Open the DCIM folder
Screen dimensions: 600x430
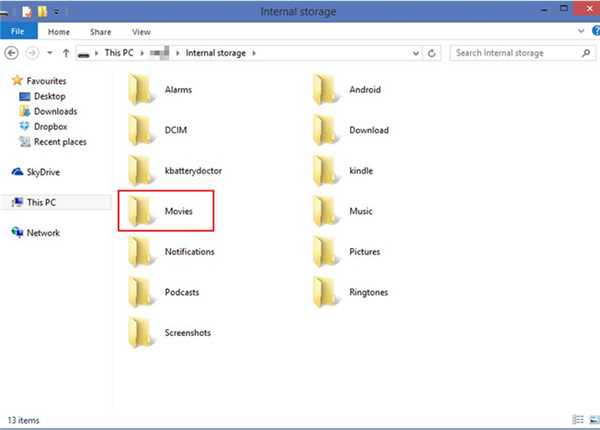pyautogui.click(x=158, y=130)
